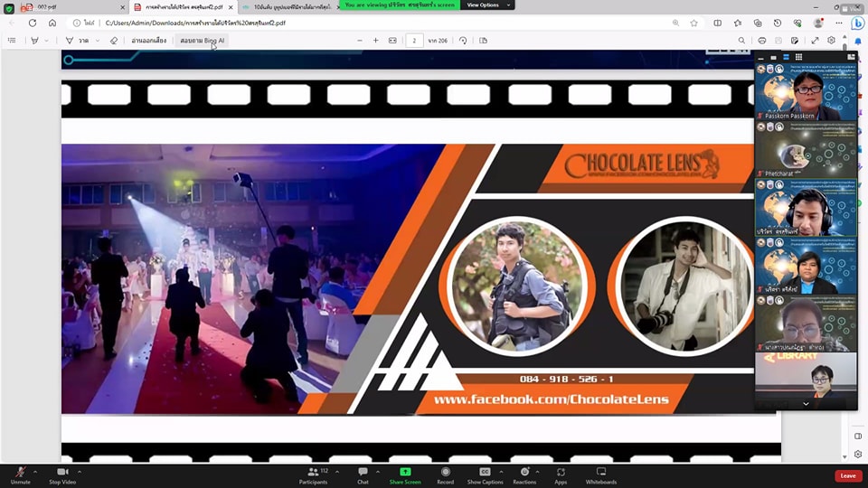Expand caret next to Reactions
868x488 pixels.
tap(537, 472)
